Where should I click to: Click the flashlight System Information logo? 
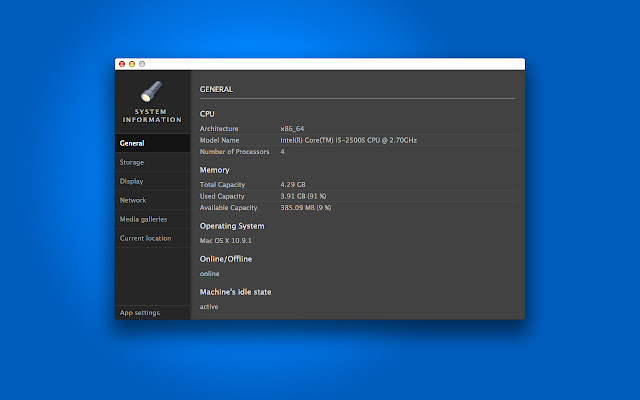(x=151, y=91)
